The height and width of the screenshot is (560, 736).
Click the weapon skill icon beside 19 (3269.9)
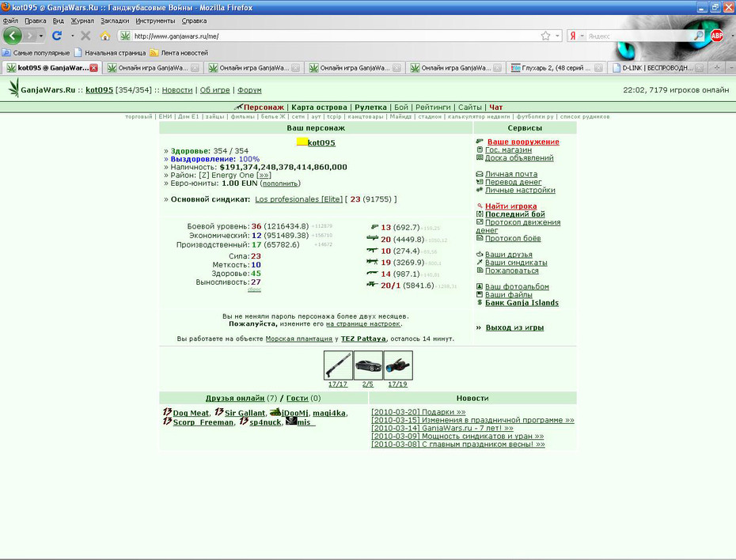372,262
